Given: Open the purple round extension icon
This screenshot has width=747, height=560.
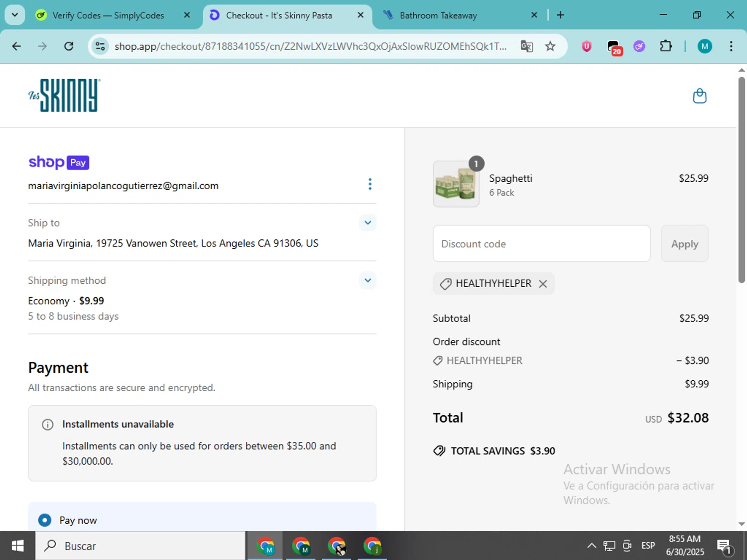Looking at the screenshot, I should (x=639, y=46).
